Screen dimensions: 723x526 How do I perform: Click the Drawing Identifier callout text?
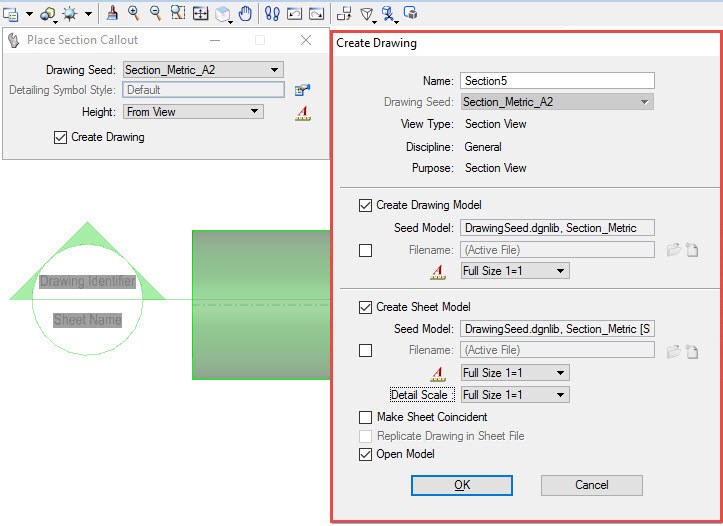pos(88,281)
